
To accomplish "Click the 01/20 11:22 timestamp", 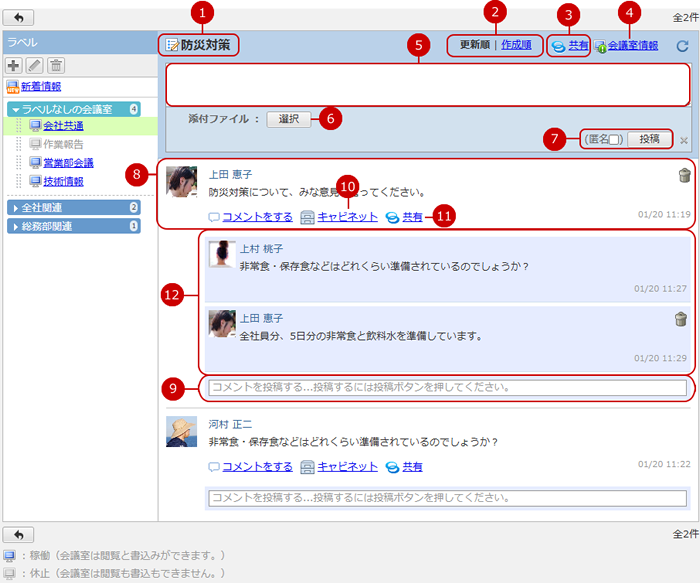I will pos(664,465).
